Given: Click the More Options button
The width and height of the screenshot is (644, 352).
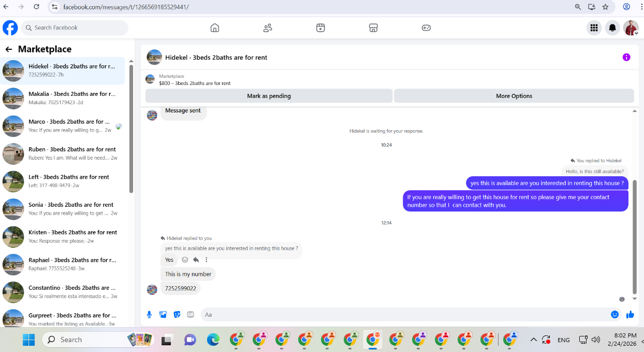Looking at the screenshot, I should [x=514, y=96].
